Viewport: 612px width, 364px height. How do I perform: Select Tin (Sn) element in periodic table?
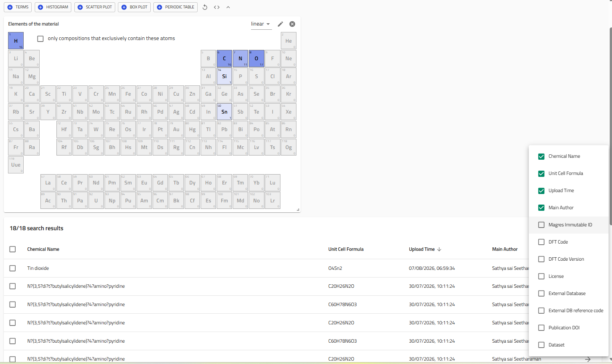pos(224,112)
